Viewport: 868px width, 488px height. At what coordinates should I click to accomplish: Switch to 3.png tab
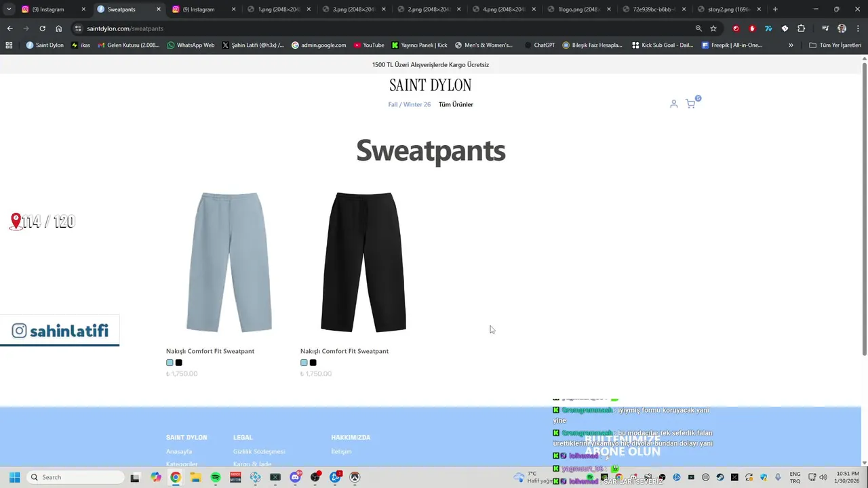tap(353, 9)
